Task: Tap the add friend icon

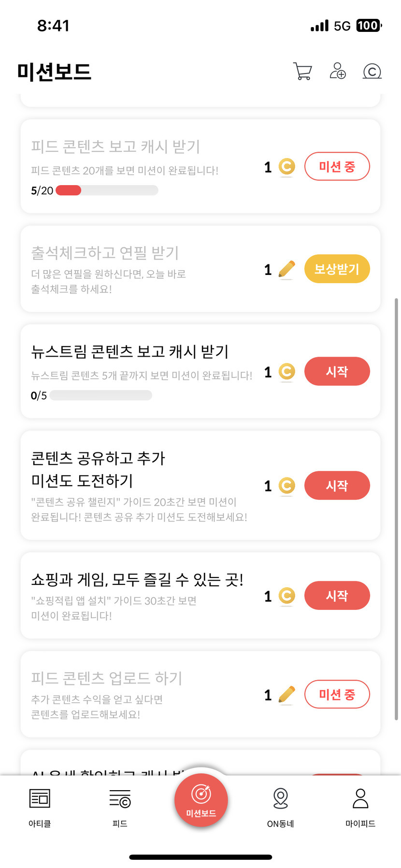Action: (337, 71)
